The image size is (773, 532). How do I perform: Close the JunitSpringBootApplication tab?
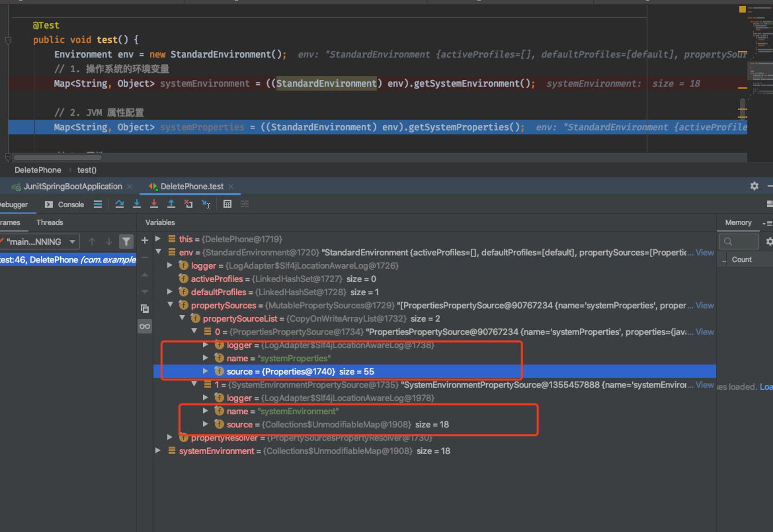coord(130,187)
